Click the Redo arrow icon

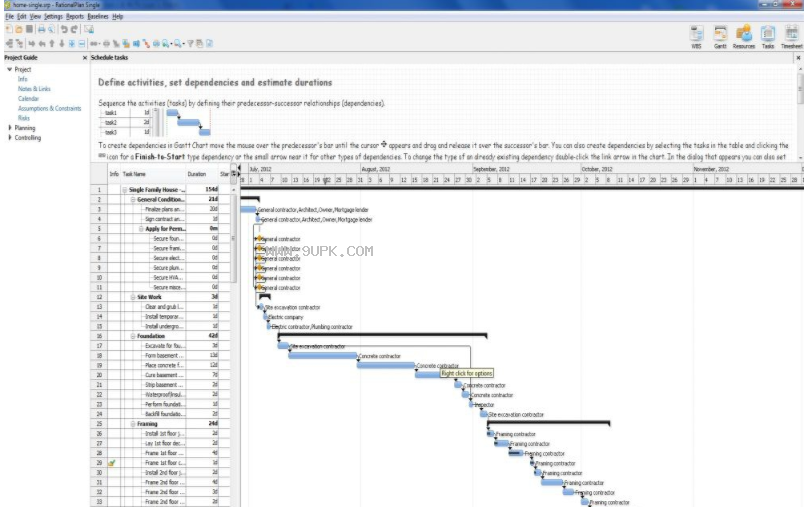(x=74, y=29)
